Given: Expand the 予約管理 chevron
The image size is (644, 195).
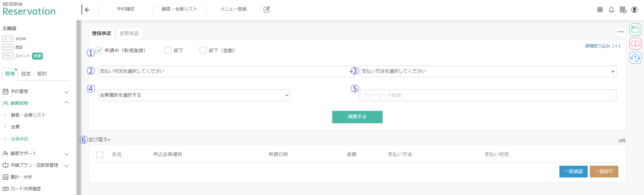Looking at the screenshot, I should [66, 92].
